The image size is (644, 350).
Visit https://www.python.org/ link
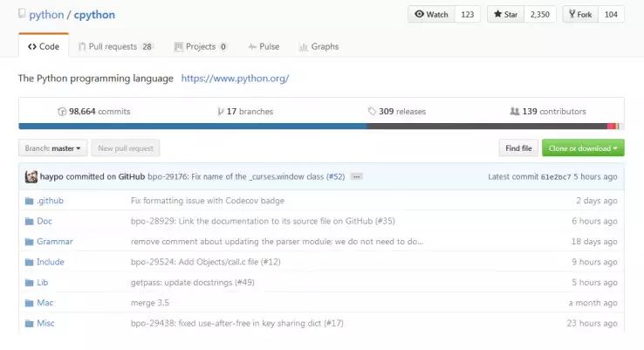point(235,78)
